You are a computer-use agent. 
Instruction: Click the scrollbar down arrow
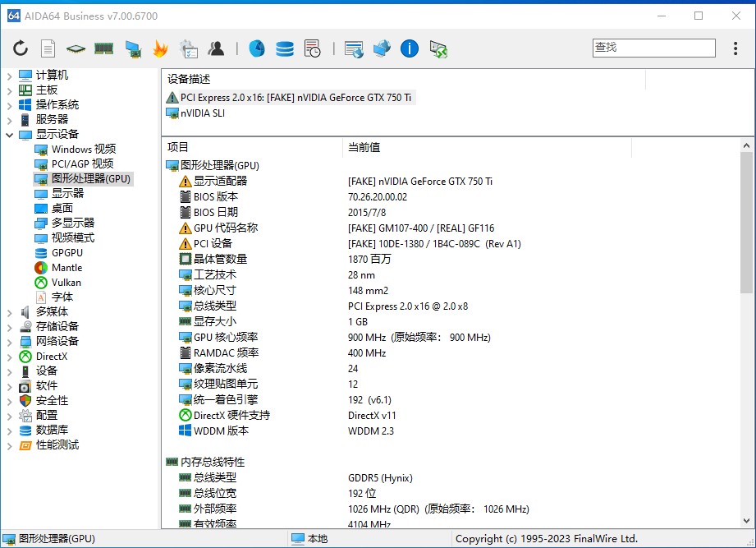[x=746, y=521]
